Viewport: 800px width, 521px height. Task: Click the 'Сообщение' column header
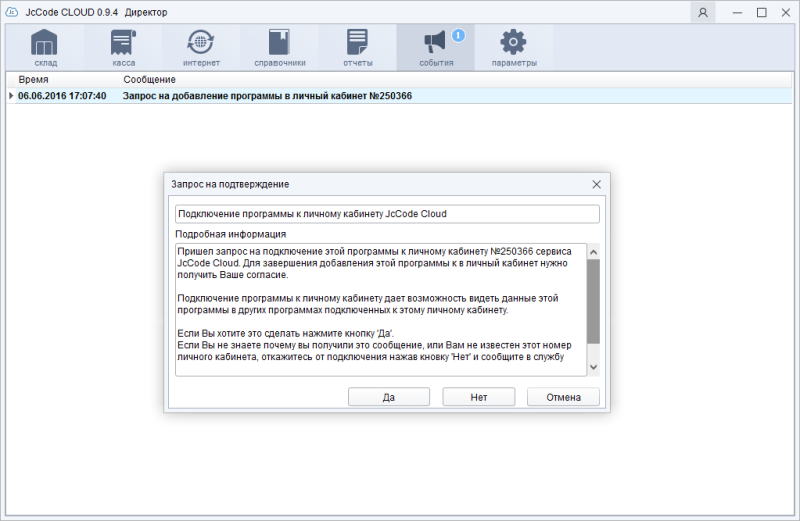coord(150,79)
